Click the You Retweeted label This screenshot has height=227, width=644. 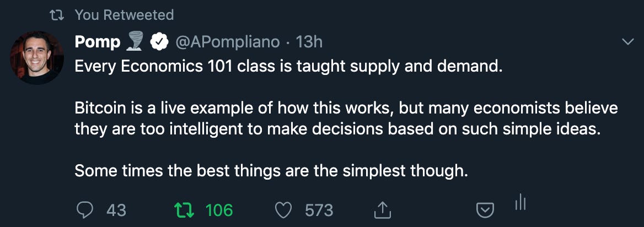(x=124, y=15)
